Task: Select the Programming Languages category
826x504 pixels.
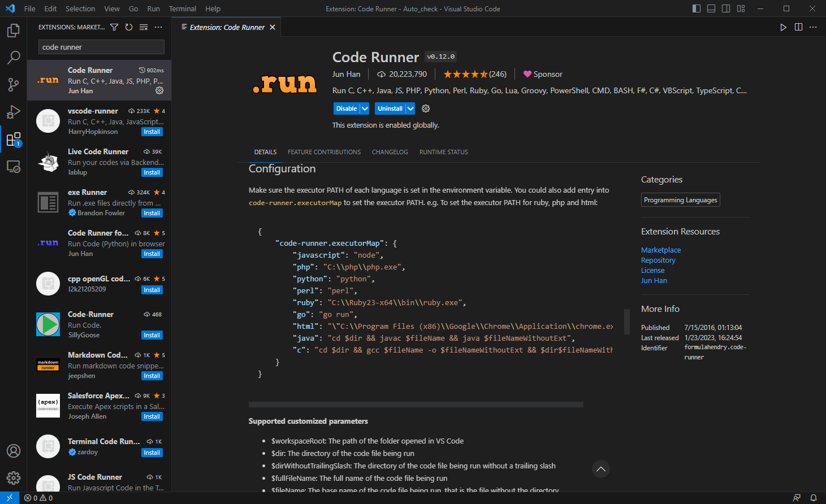Action: (x=681, y=200)
